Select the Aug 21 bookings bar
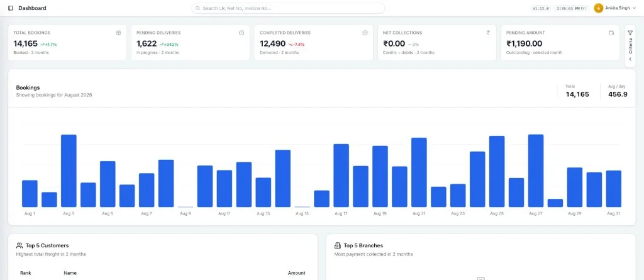644x280 pixels. [419, 172]
